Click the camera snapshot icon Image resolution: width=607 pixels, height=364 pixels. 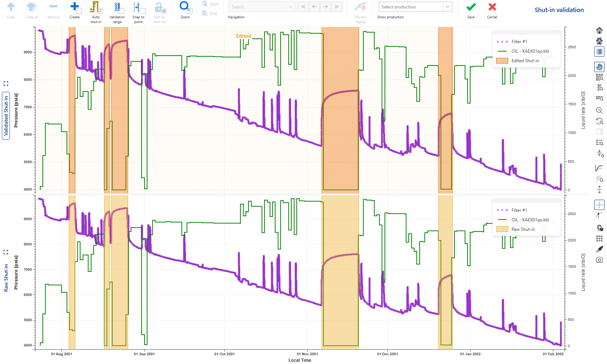pyautogui.click(x=599, y=260)
